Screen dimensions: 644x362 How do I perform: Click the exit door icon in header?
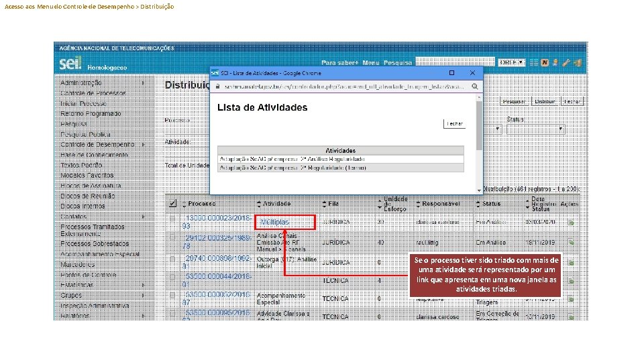pyautogui.click(x=577, y=63)
